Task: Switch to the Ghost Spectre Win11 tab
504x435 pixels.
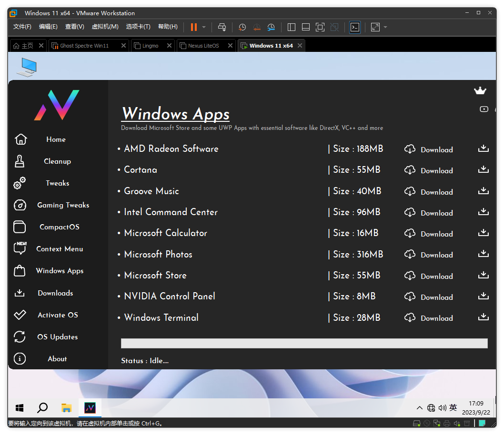Action: click(84, 46)
